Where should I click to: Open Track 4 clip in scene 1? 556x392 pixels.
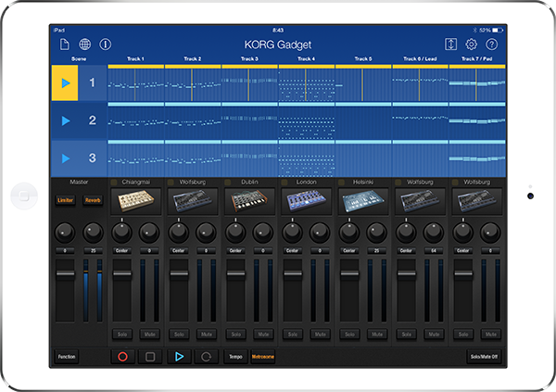tap(307, 84)
